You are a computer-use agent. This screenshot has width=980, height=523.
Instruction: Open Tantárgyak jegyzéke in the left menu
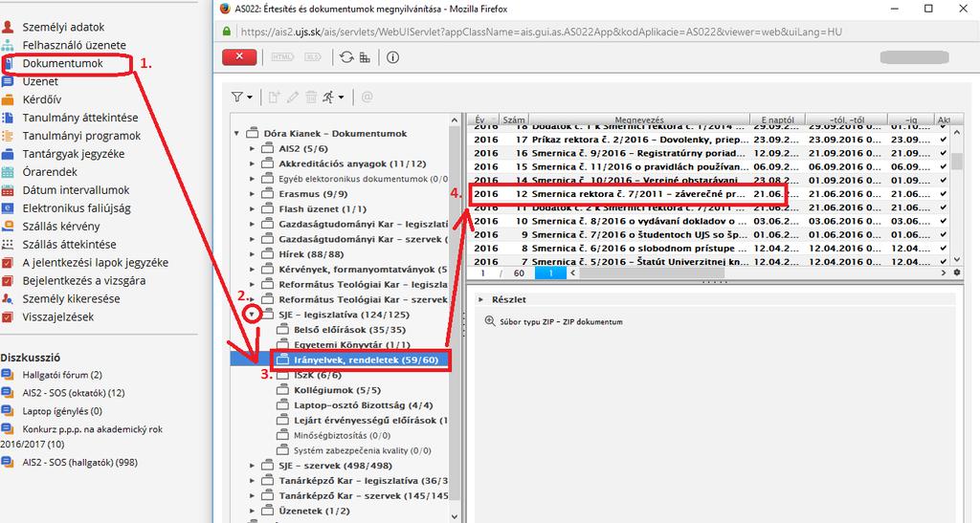pos(73,154)
